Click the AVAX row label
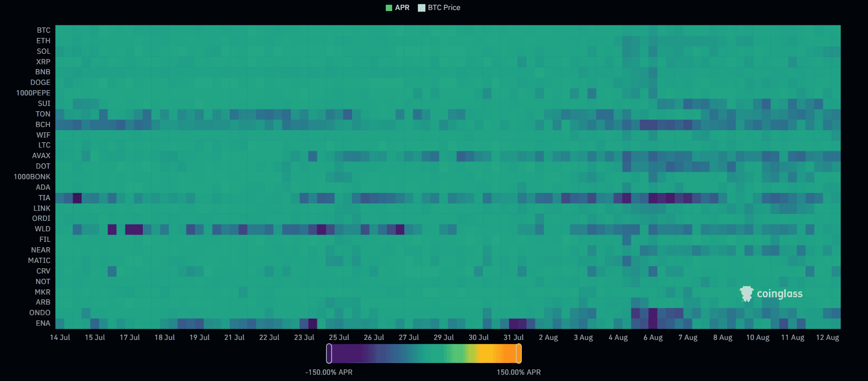The width and height of the screenshot is (868, 381). pos(42,155)
